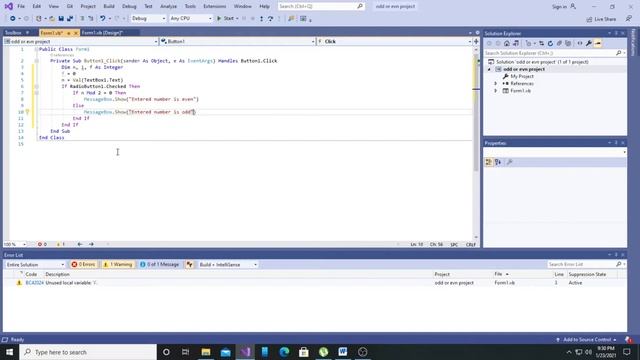Toggle the Error List build filter icon

pos(189,264)
